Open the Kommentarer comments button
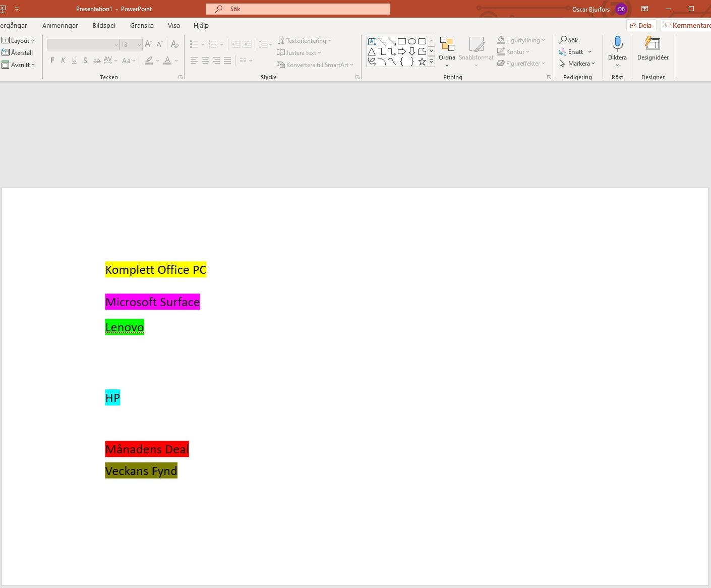This screenshot has height=588, width=711. (687, 26)
